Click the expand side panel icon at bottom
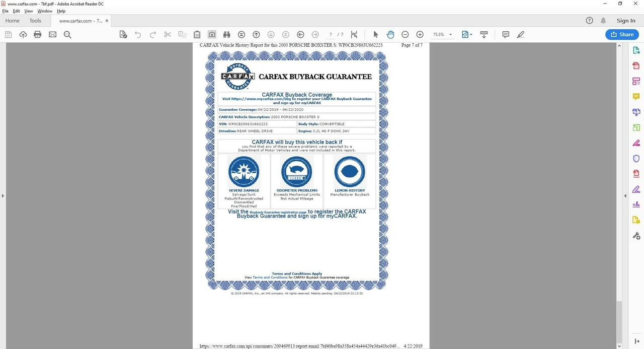The height and width of the screenshot is (349, 644). (636, 341)
